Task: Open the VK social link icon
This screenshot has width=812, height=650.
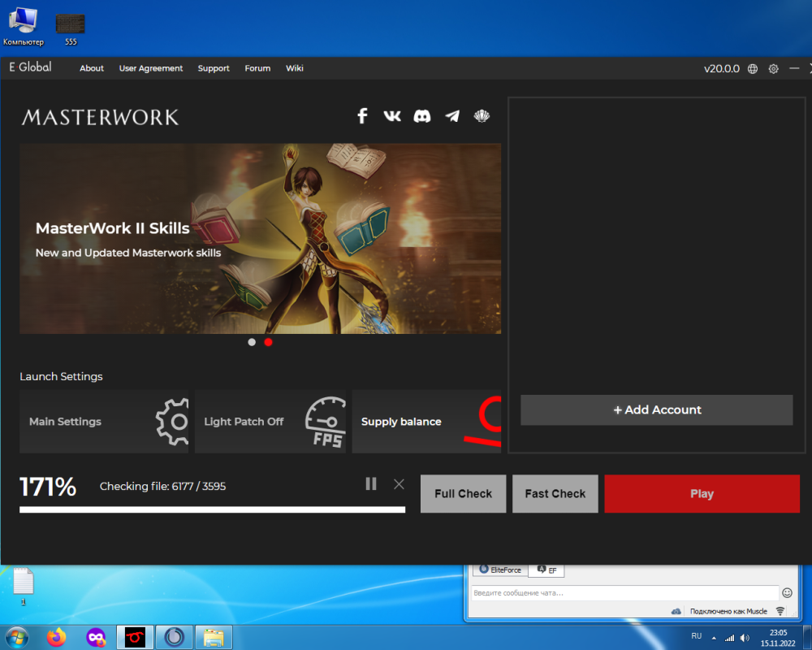Action: (x=392, y=116)
